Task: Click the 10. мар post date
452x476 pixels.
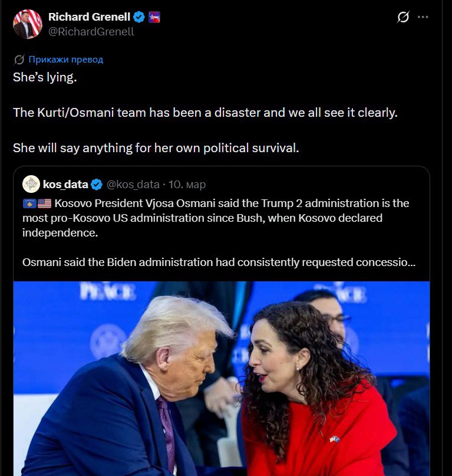Action: [x=187, y=184]
